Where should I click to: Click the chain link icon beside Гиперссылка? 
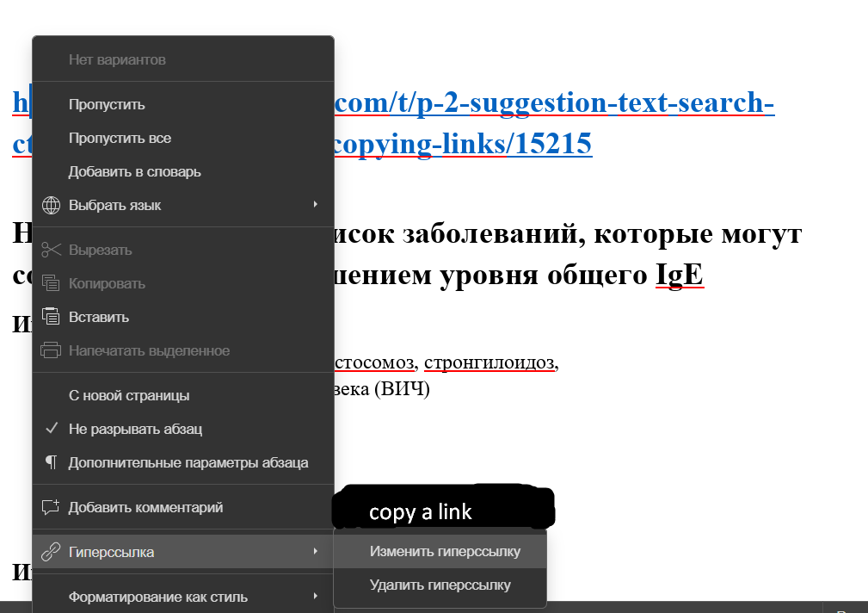(x=51, y=552)
